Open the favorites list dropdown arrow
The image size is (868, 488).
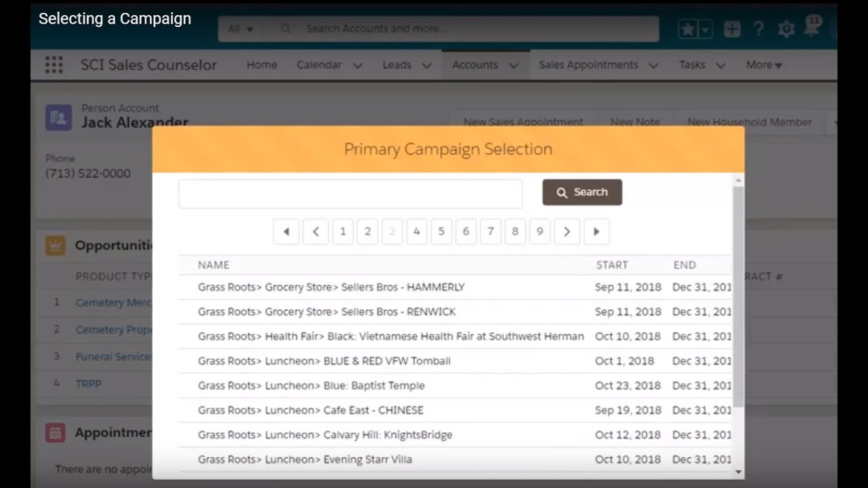click(x=705, y=29)
